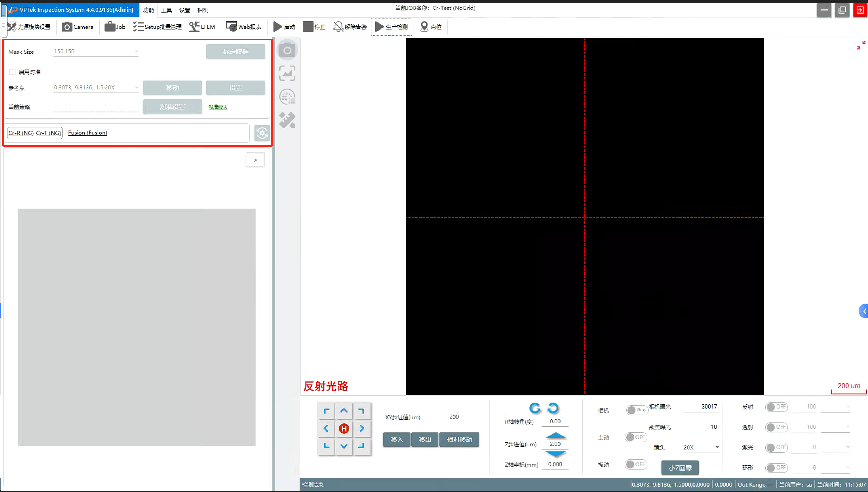Screen dimensions: 868x492
Task: Move stage up with arrow
Action: pyautogui.click(x=344, y=411)
